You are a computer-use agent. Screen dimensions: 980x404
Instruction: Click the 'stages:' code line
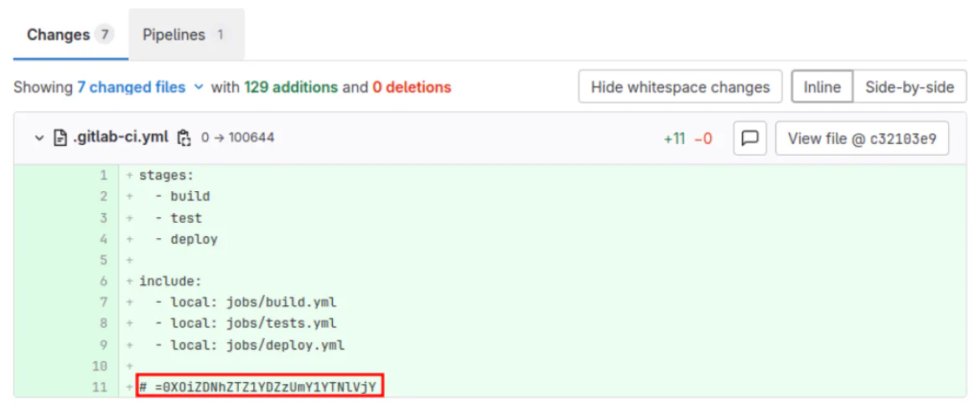coord(167,175)
